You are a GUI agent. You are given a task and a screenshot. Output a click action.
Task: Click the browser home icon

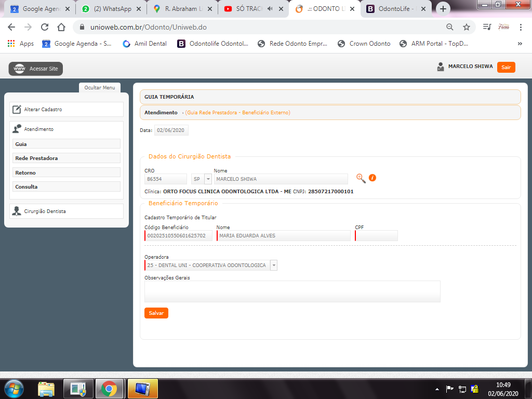[61, 27]
